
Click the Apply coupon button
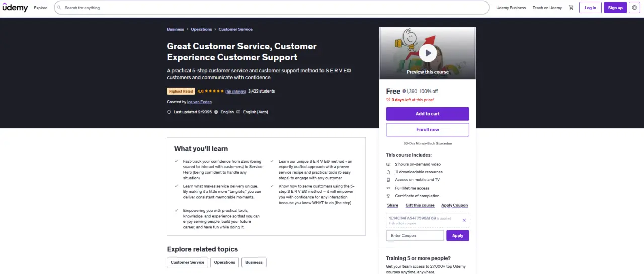[x=458, y=235]
